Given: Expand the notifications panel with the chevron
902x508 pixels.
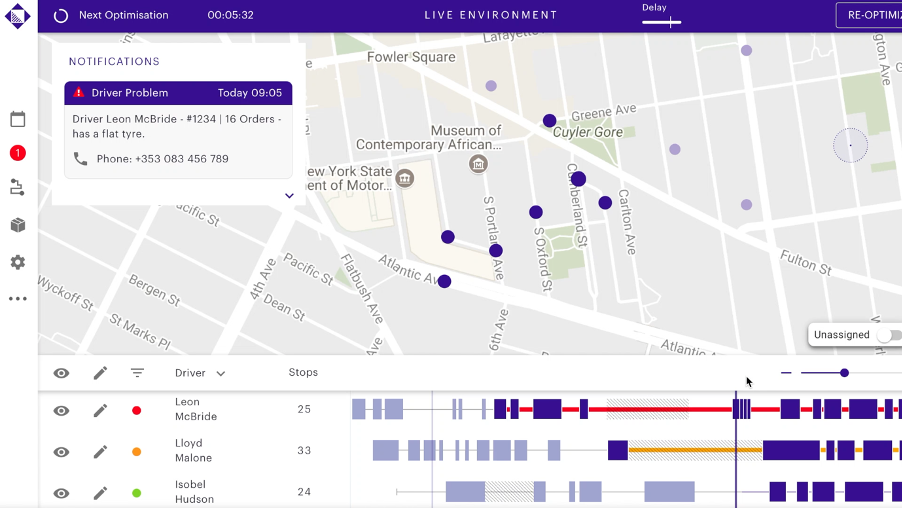Looking at the screenshot, I should point(289,196).
